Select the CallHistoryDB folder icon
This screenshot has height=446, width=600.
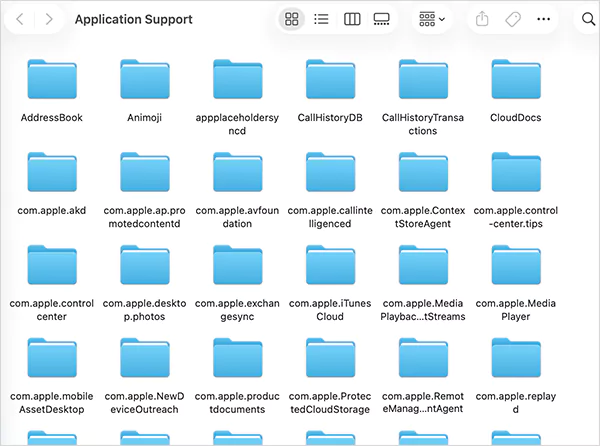tap(330, 79)
